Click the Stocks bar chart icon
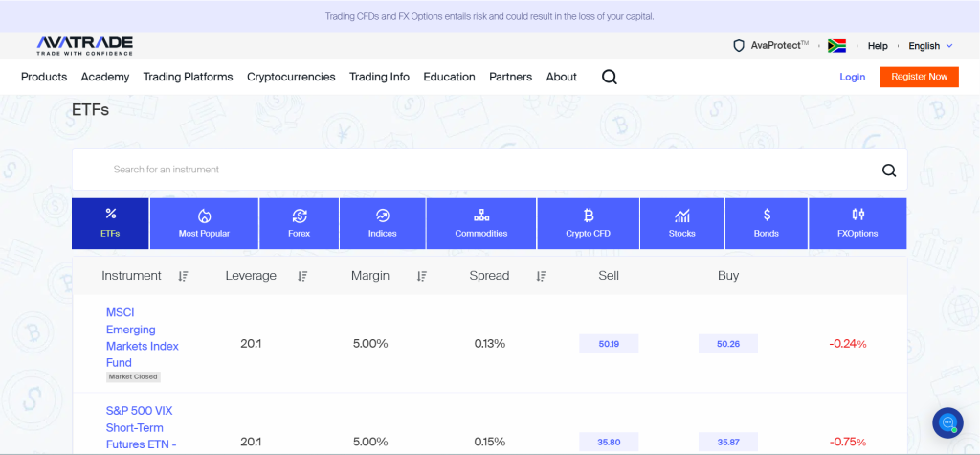The image size is (980, 455). pos(681,216)
